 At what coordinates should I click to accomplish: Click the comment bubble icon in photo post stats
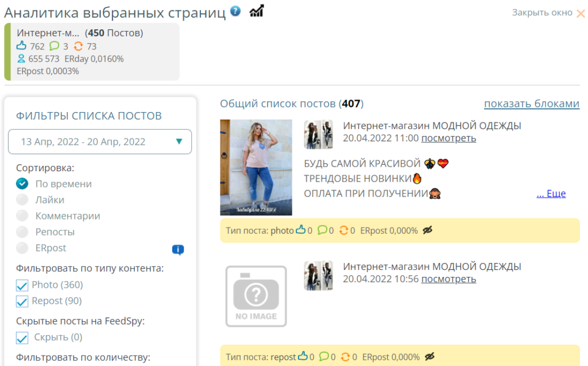[x=323, y=230]
